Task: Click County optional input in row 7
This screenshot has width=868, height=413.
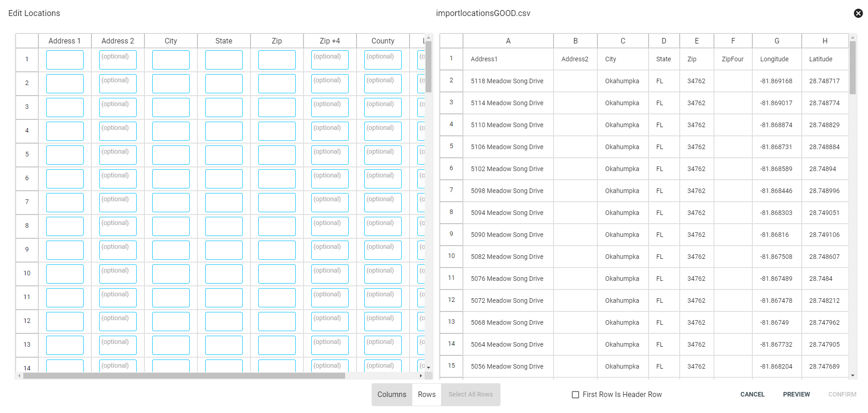Action: pos(383,203)
